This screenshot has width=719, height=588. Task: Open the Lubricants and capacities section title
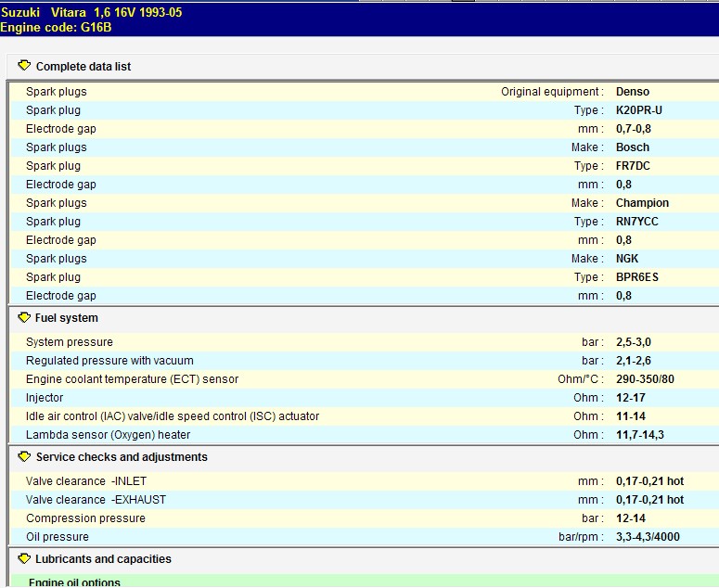tap(103, 559)
